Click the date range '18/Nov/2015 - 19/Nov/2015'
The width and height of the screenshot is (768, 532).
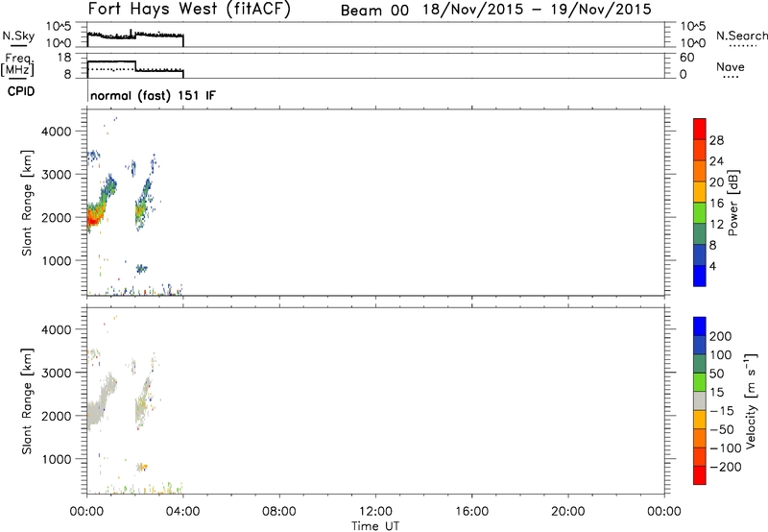(538, 10)
